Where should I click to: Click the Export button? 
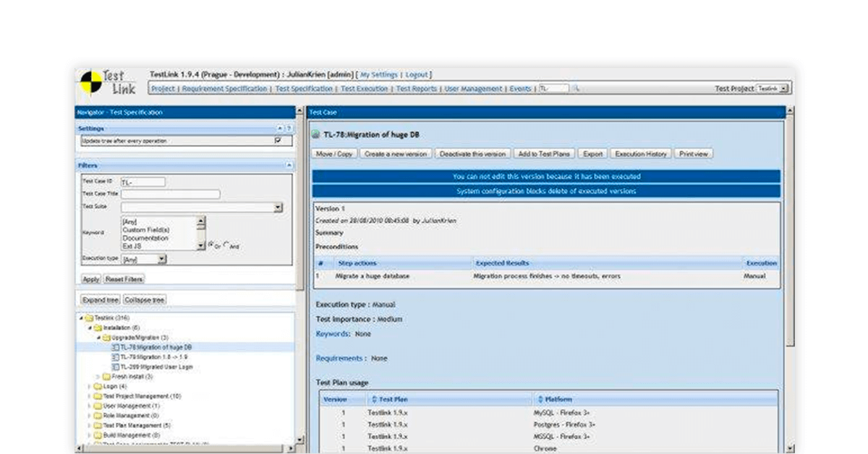coord(593,154)
